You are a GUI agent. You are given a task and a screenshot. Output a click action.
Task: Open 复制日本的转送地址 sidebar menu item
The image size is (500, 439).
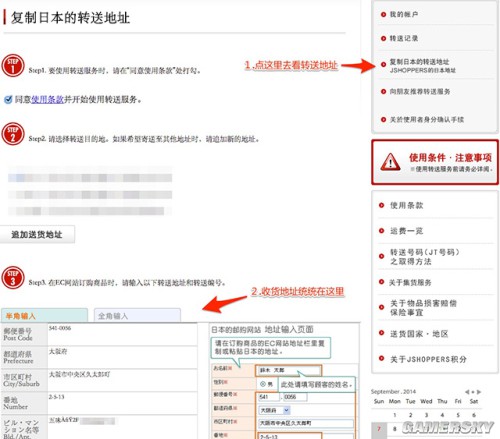coord(423,66)
